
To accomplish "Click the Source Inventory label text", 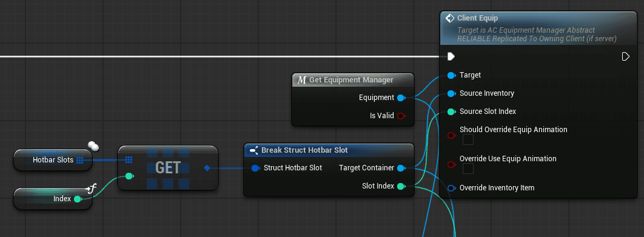I will [487, 94].
